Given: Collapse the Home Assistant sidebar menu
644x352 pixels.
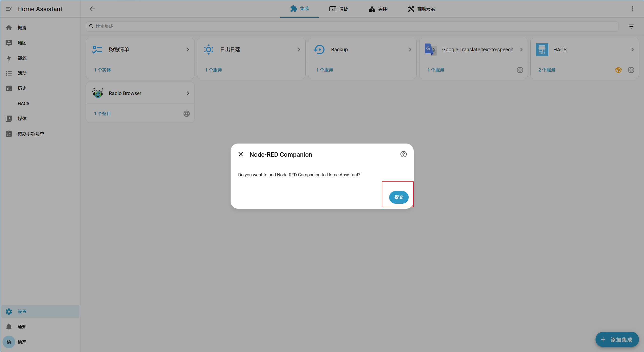Looking at the screenshot, I should tap(9, 9).
